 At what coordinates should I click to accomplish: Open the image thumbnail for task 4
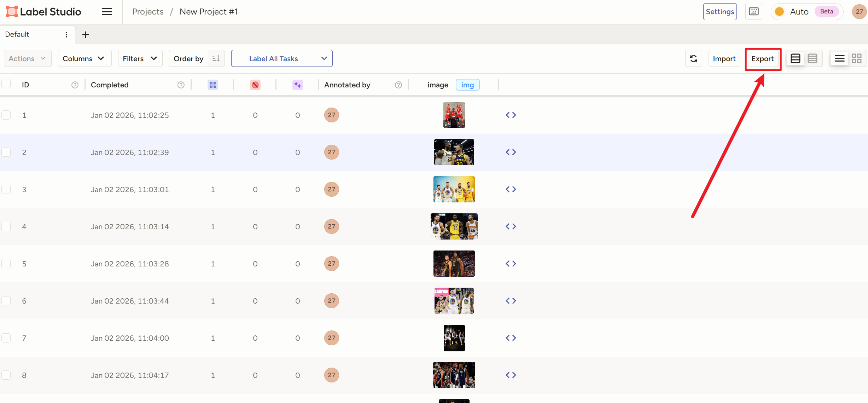point(454,226)
